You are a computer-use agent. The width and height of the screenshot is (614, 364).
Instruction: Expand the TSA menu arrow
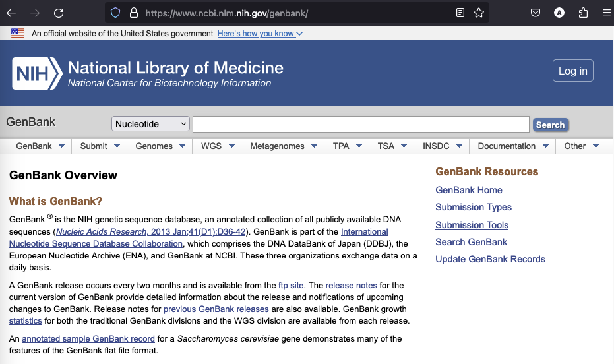pyautogui.click(x=404, y=146)
